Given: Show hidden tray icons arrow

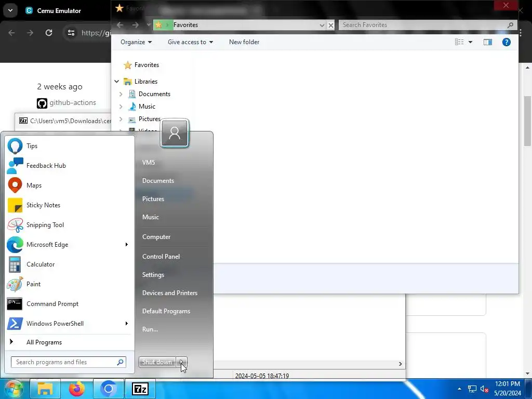Looking at the screenshot, I should (459, 389).
